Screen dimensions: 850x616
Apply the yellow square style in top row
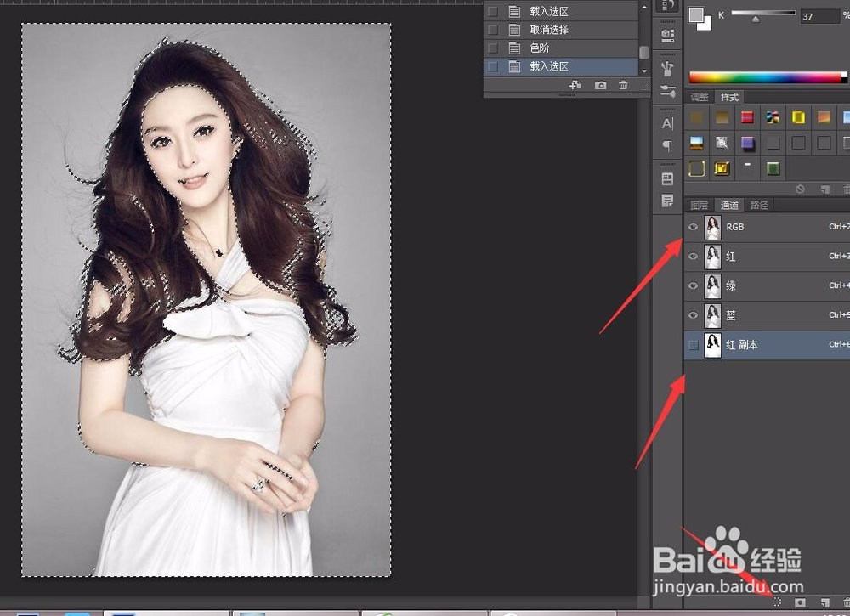(798, 117)
